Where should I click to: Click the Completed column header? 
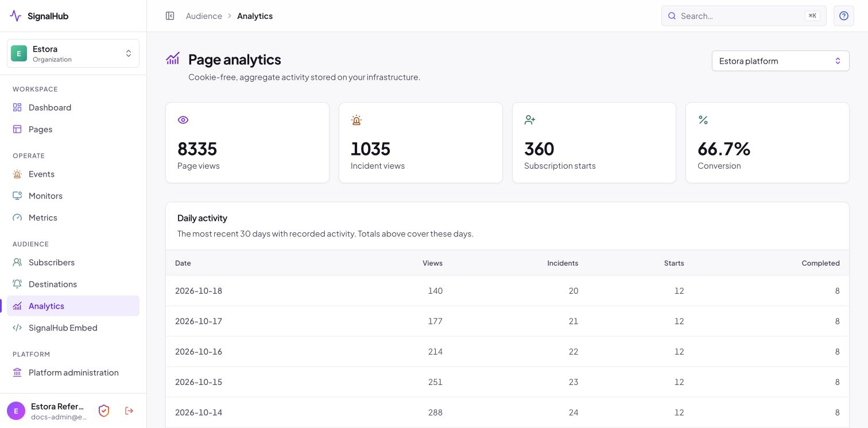pyautogui.click(x=821, y=263)
